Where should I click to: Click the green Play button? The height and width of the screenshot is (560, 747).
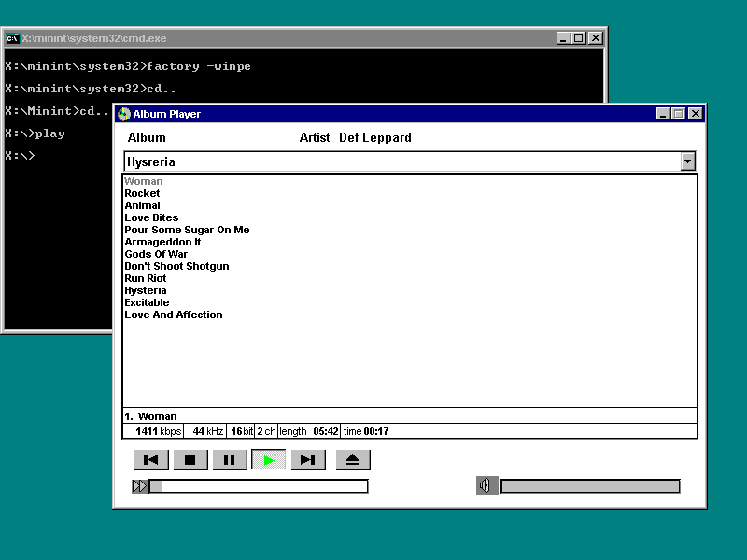click(269, 459)
